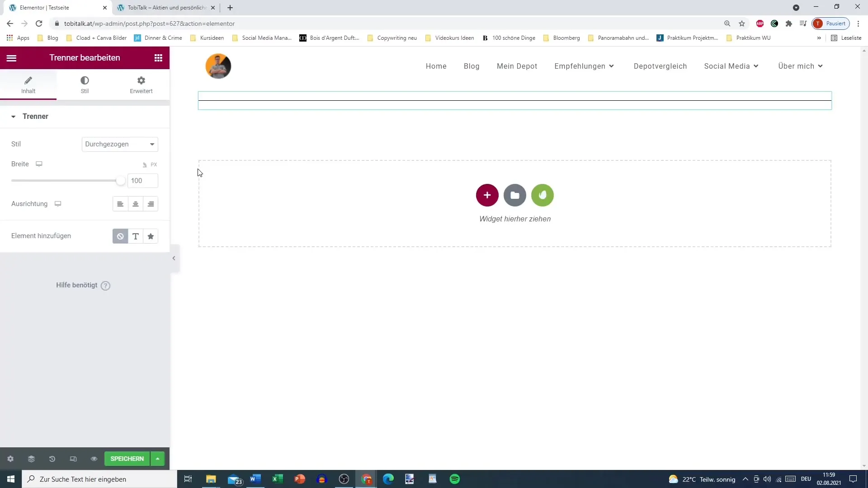Open the Extensions puzzle icon
This screenshot has width=868, height=488.
tap(789, 23)
